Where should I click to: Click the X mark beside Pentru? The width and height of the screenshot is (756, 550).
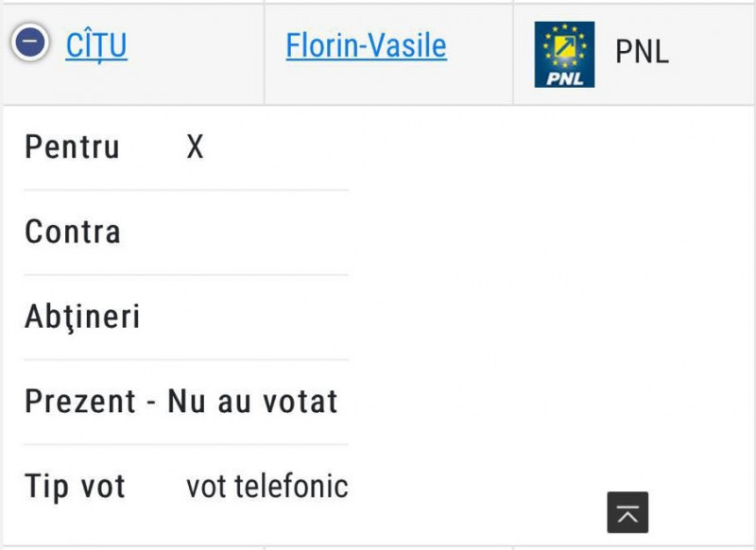coord(196,146)
